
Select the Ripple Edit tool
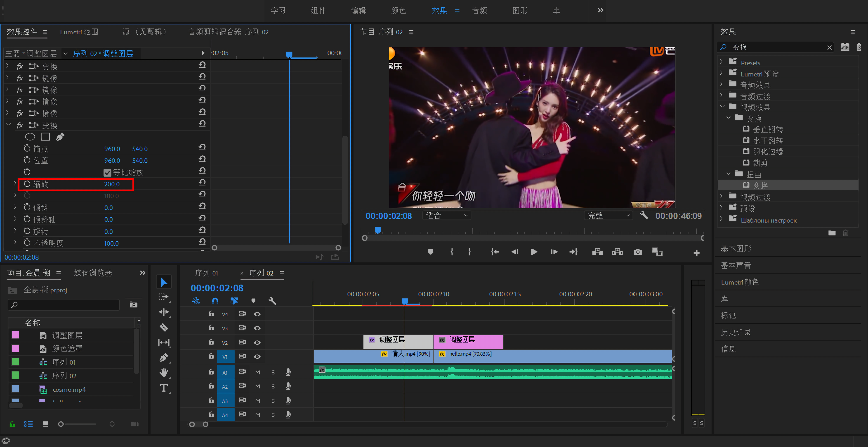[x=164, y=312]
